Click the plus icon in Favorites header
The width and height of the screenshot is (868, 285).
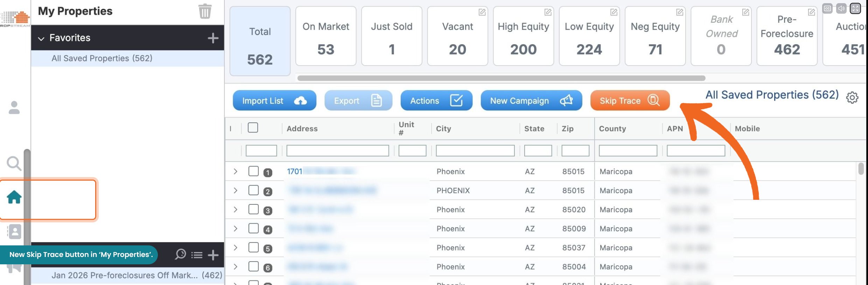pyautogui.click(x=213, y=38)
